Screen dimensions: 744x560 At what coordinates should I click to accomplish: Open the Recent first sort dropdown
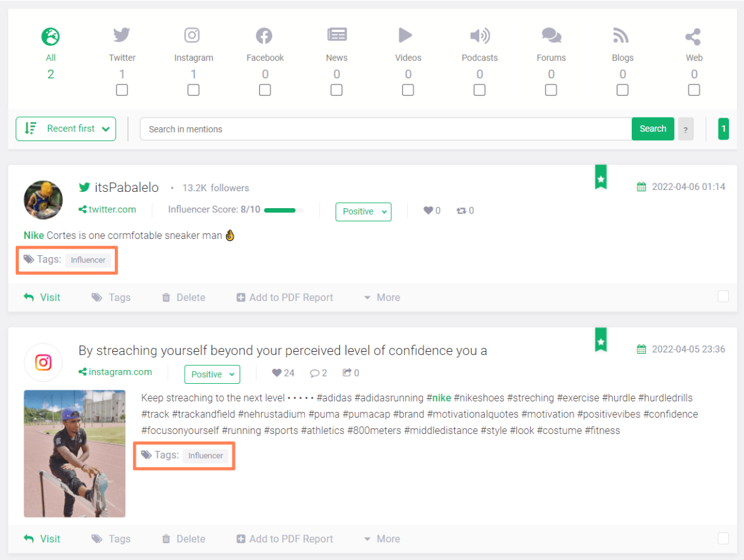point(66,129)
